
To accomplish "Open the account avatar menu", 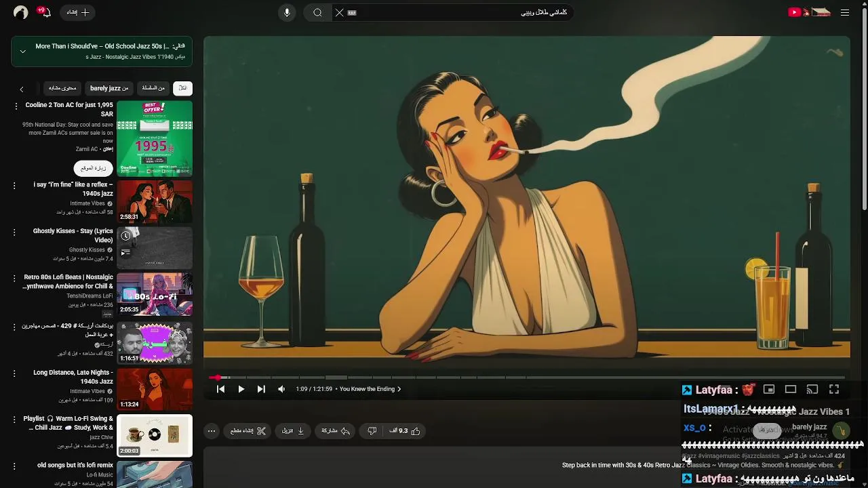I will coord(20,12).
